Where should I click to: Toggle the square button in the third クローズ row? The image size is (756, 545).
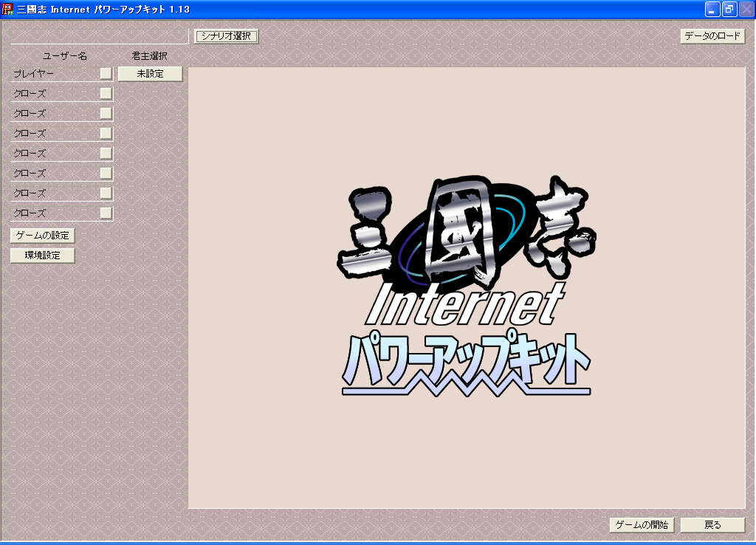106,134
